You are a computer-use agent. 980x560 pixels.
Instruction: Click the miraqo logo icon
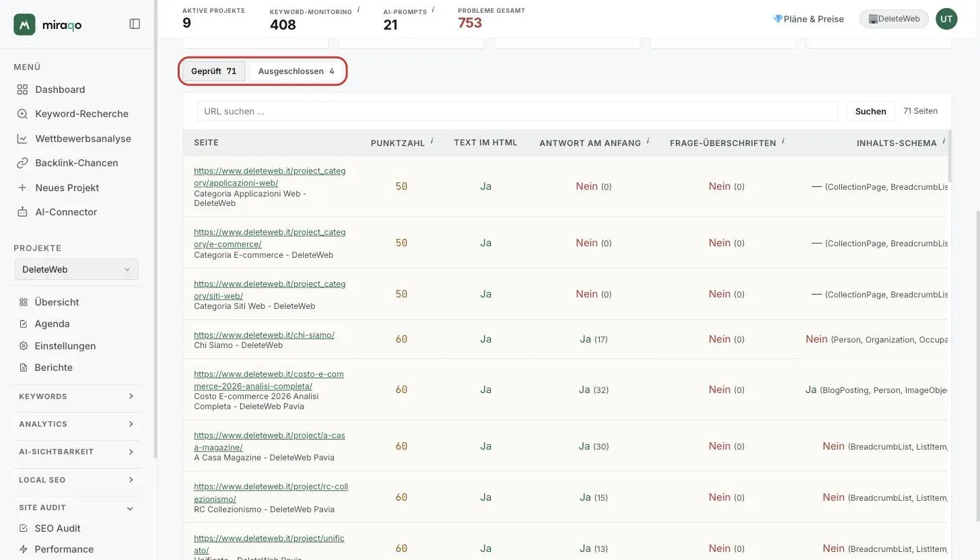click(x=24, y=24)
